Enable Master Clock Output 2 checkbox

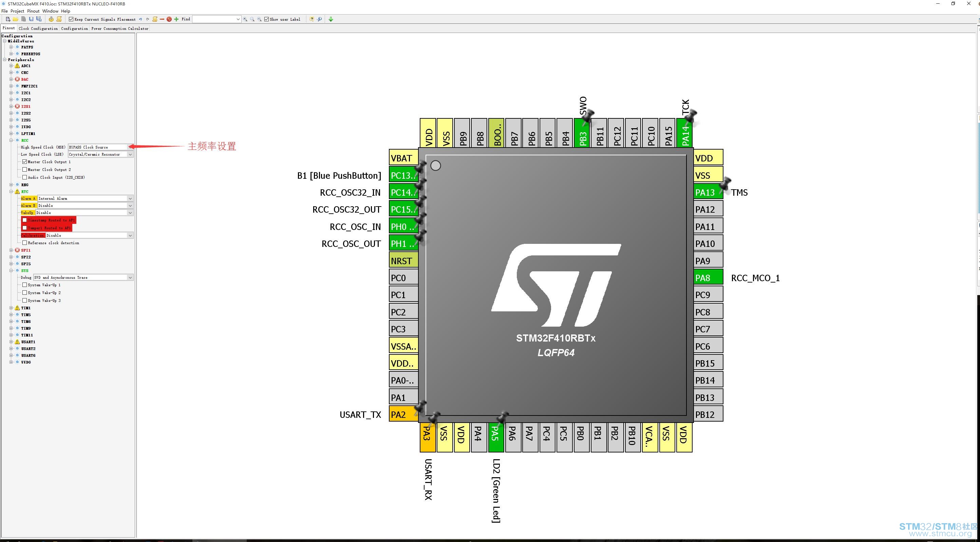pos(25,170)
